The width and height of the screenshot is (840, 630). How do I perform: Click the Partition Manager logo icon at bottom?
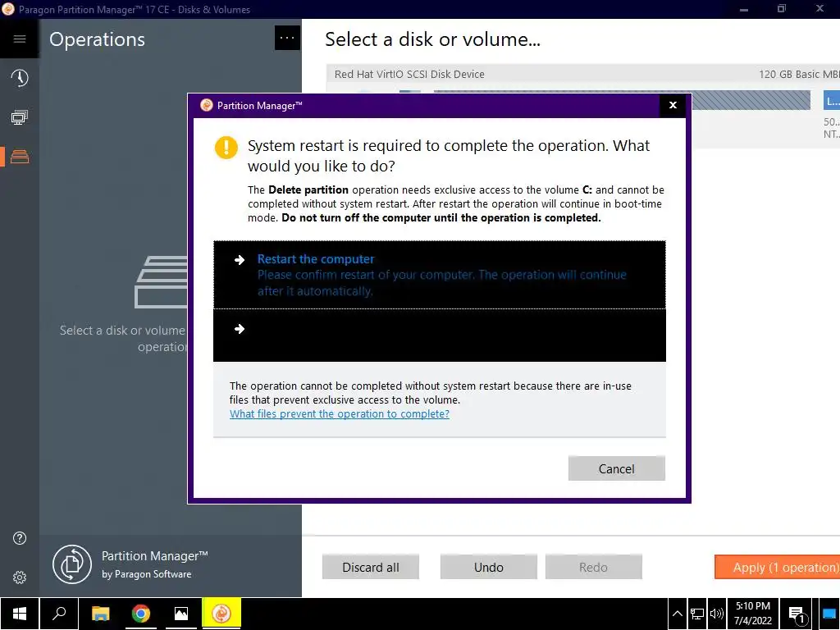[x=72, y=564]
